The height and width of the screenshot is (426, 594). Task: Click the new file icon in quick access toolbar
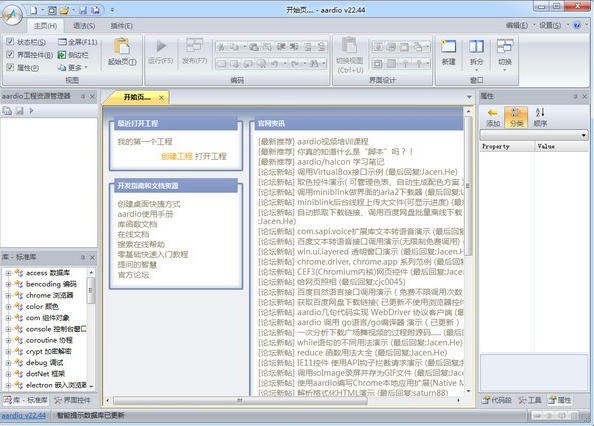pos(34,10)
